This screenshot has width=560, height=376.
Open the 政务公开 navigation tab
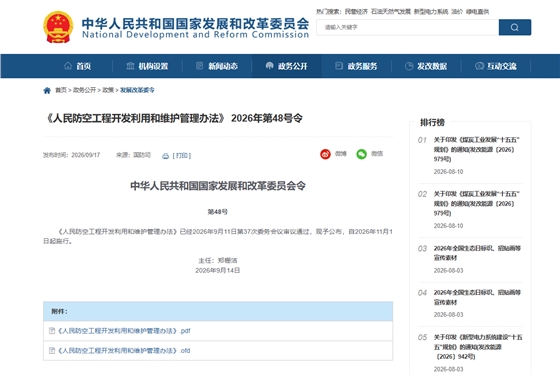tap(287, 66)
